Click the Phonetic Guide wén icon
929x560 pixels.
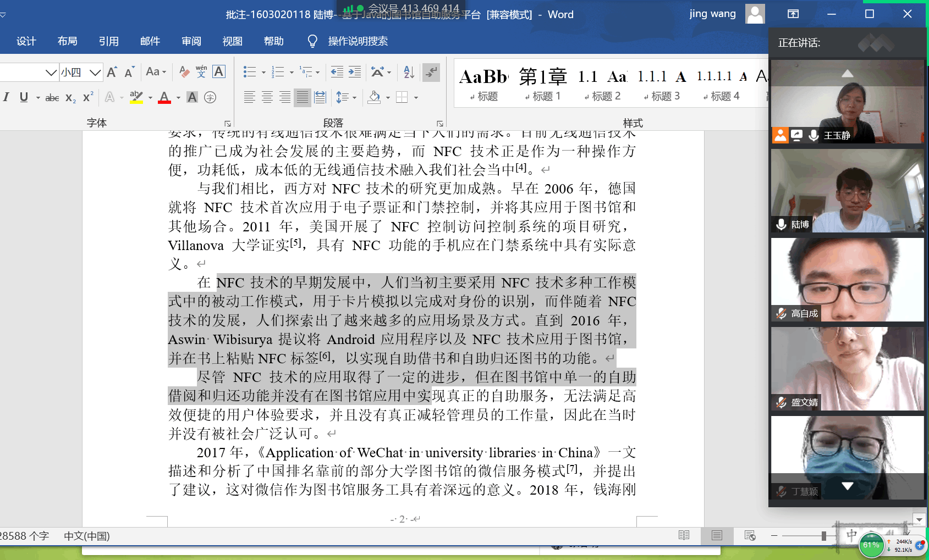tap(201, 72)
